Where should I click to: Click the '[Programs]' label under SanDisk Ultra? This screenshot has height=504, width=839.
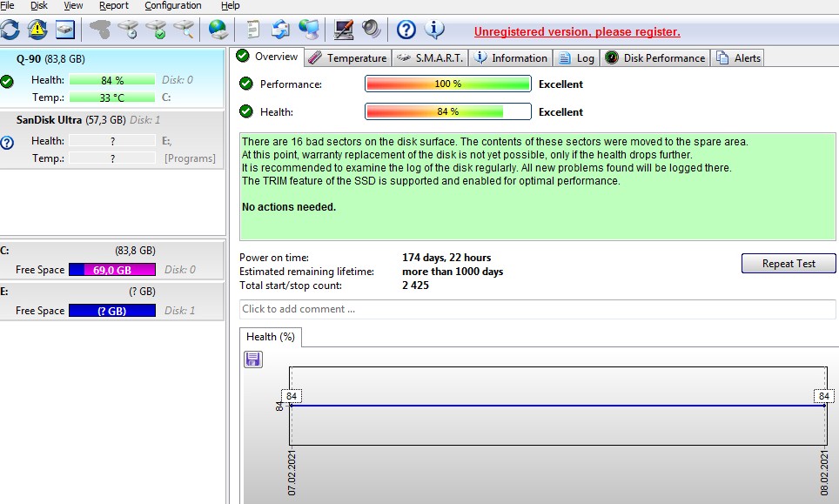pos(190,158)
